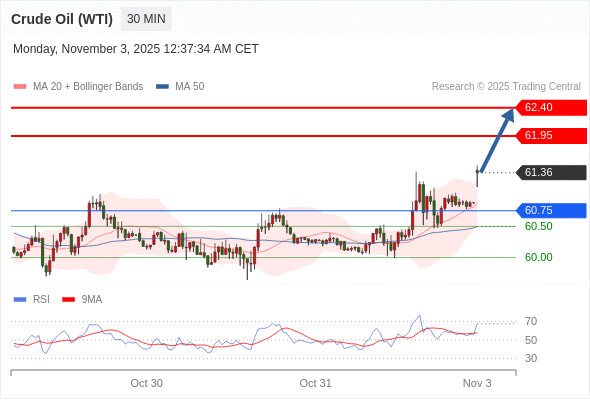Click the Oct 30 date axis label

coord(146,383)
